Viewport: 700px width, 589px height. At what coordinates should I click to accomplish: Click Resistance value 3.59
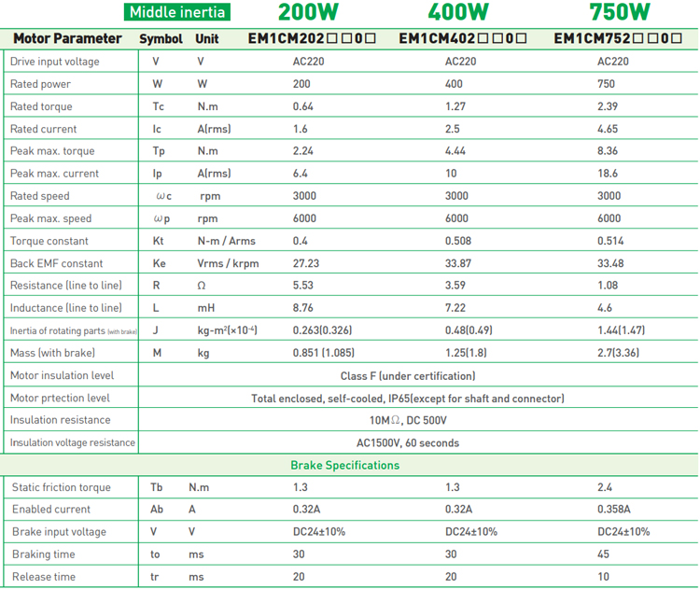coord(455,285)
